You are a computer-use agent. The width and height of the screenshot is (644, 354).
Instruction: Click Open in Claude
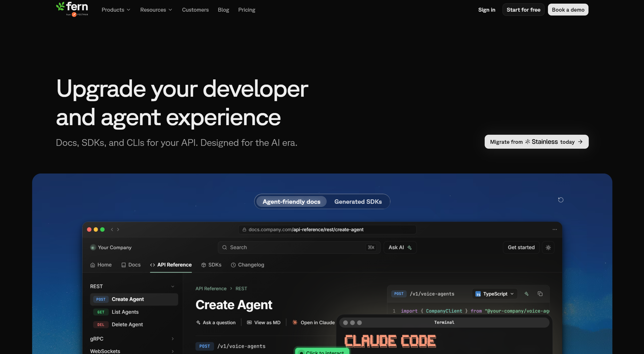(x=313, y=322)
